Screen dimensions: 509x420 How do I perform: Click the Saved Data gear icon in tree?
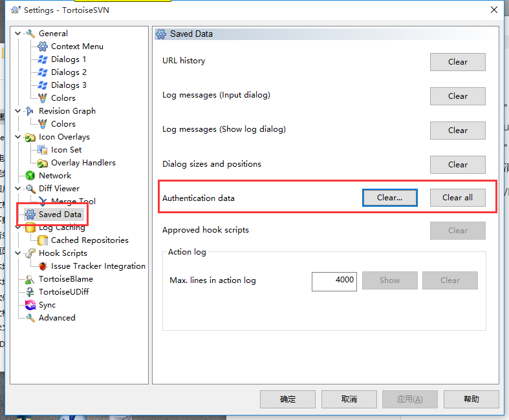point(30,215)
